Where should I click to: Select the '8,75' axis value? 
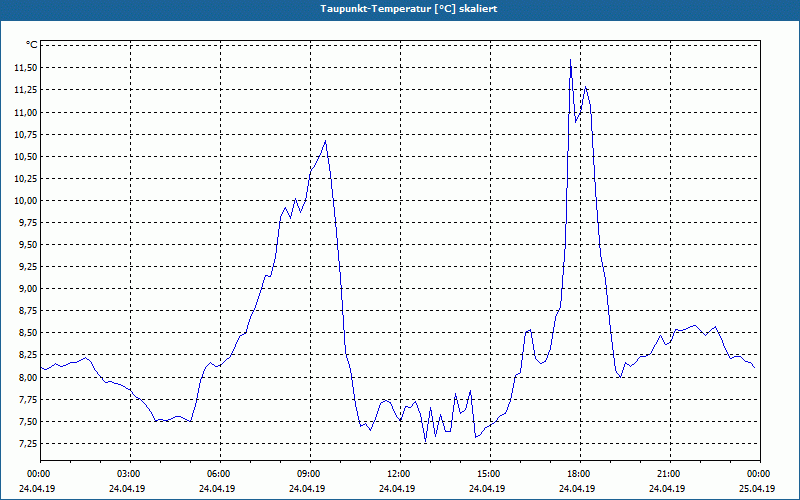pyautogui.click(x=29, y=311)
